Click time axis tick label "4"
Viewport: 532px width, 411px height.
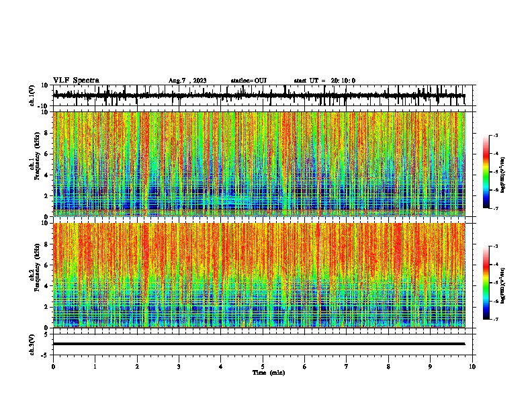pos(221,367)
